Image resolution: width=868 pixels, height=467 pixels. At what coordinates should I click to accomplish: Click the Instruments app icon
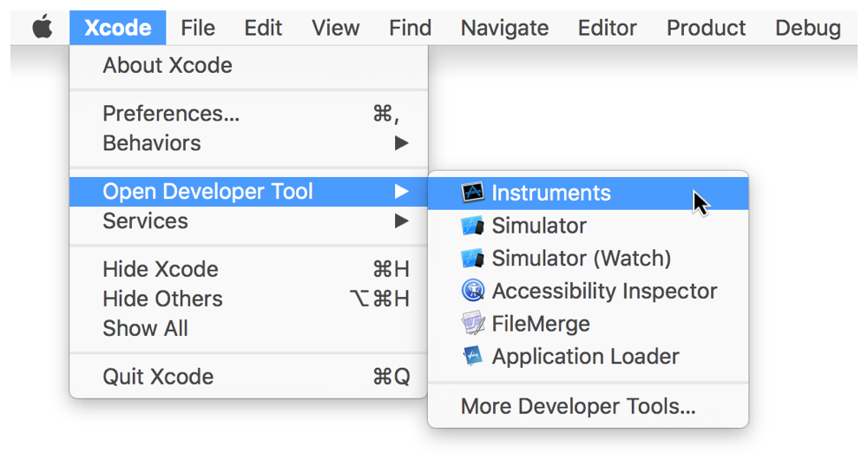point(472,193)
